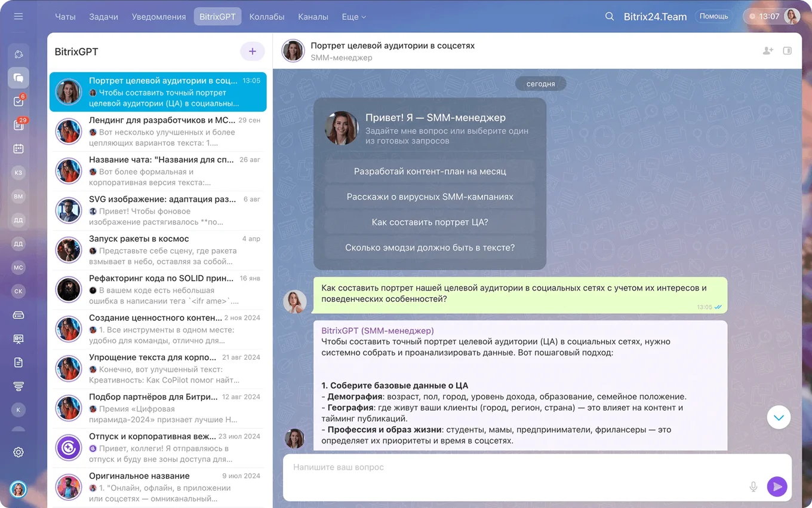Screen dimensions: 812x508
Task: Click the "Напишите ваш вопрос" input field
Action: [x=513, y=467]
